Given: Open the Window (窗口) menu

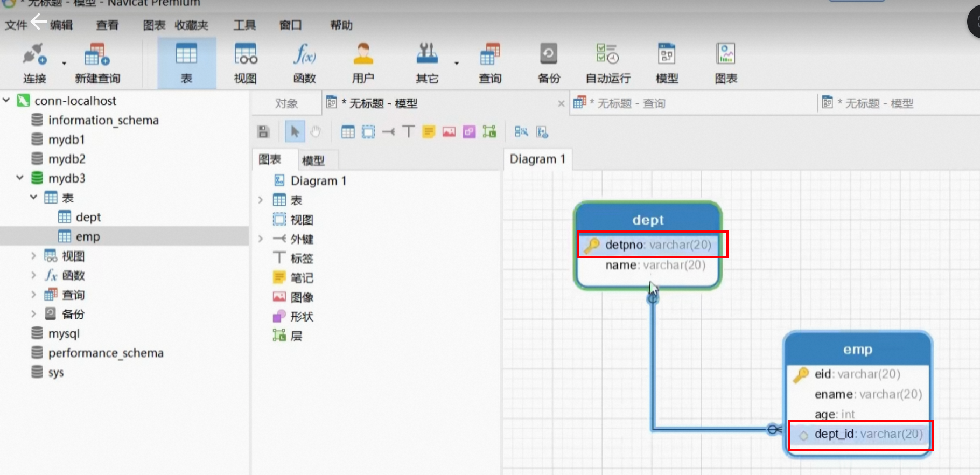Looking at the screenshot, I should (x=290, y=25).
